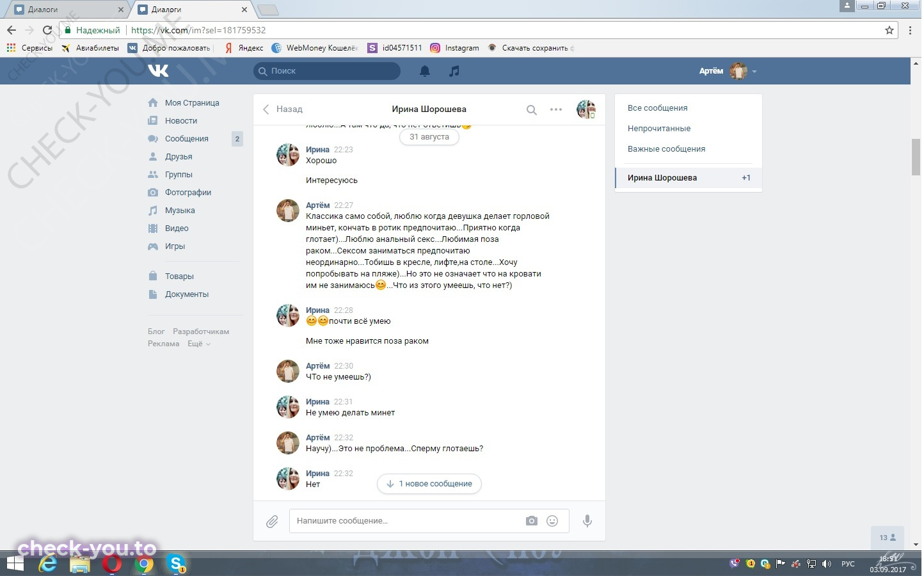Expand the Ещё footer dropdown
The height and width of the screenshot is (576, 924).
[x=198, y=344]
